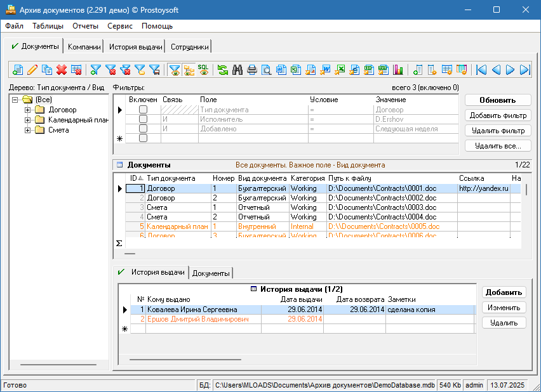The height and width of the screenshot is (392, 541).
Task: Collapse the '(Все)' tree root node
Action: coord(15,100)
